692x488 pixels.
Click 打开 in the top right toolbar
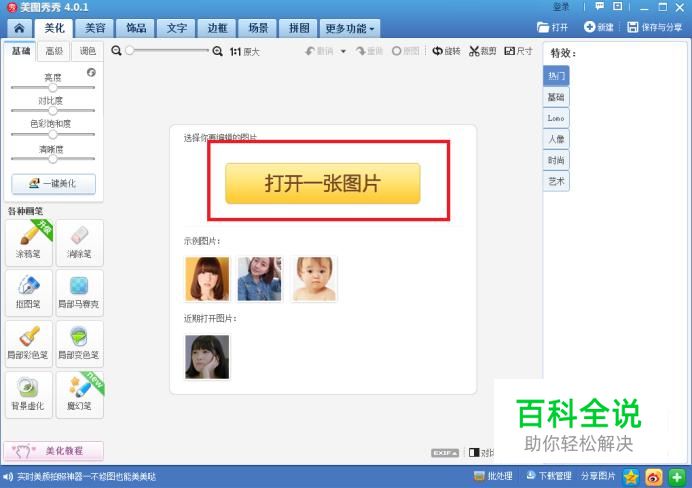point(552,27)
